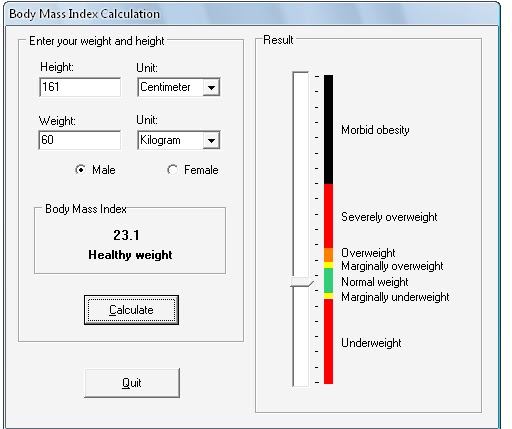Click the green Normal weight color band
This screenshot has width=512, height=429.
point(328,280)
